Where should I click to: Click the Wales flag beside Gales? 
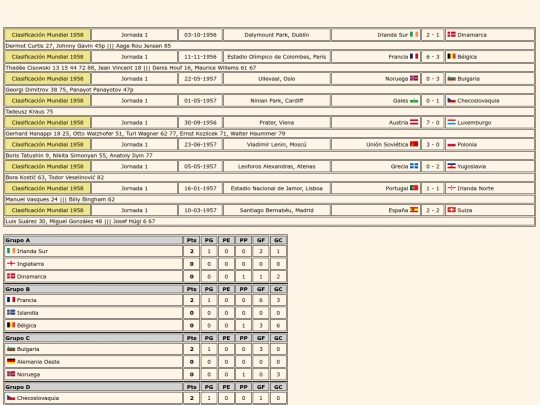(414, 101)
